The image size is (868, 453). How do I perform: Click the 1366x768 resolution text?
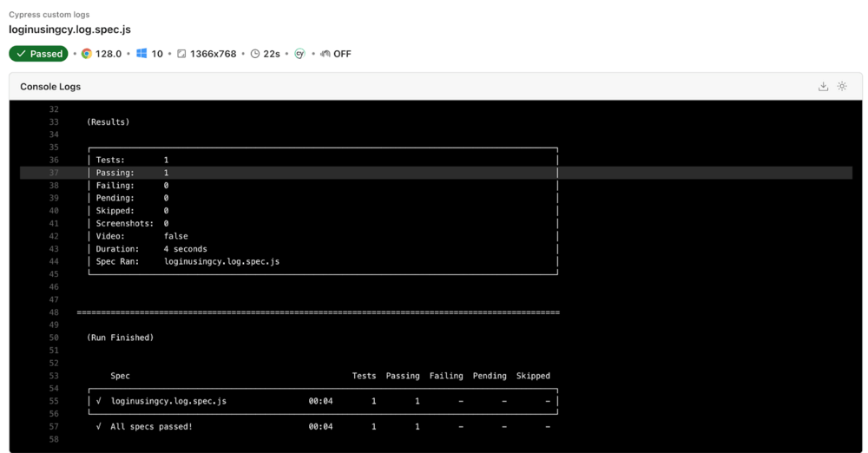[x=214, y=54]
